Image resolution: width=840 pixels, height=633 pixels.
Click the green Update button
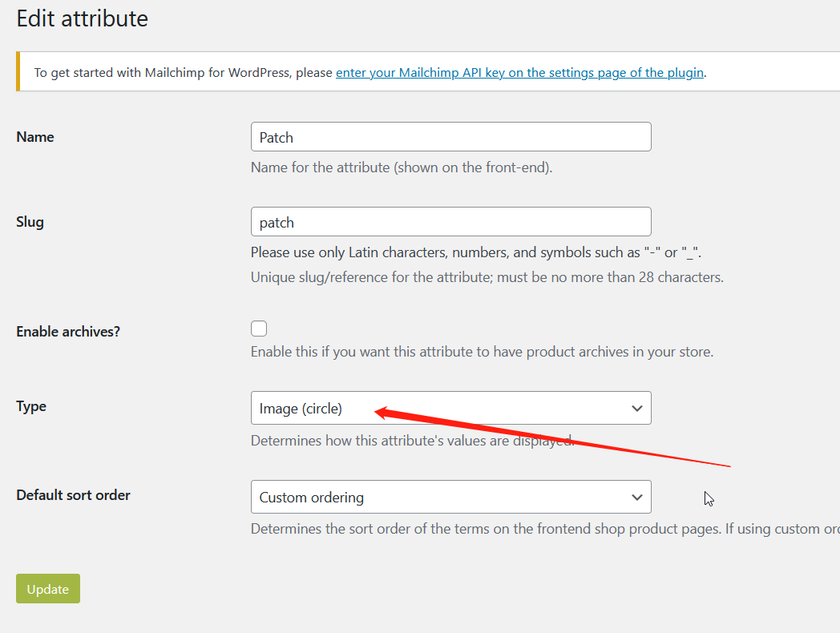pyautogui.click(x=47, y=589)
